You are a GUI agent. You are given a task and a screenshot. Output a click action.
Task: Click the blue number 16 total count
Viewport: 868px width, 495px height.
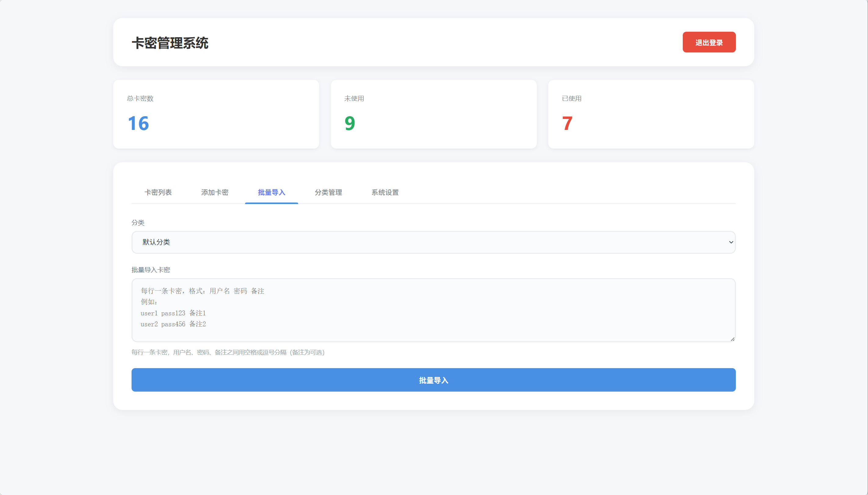coord(137,123)
